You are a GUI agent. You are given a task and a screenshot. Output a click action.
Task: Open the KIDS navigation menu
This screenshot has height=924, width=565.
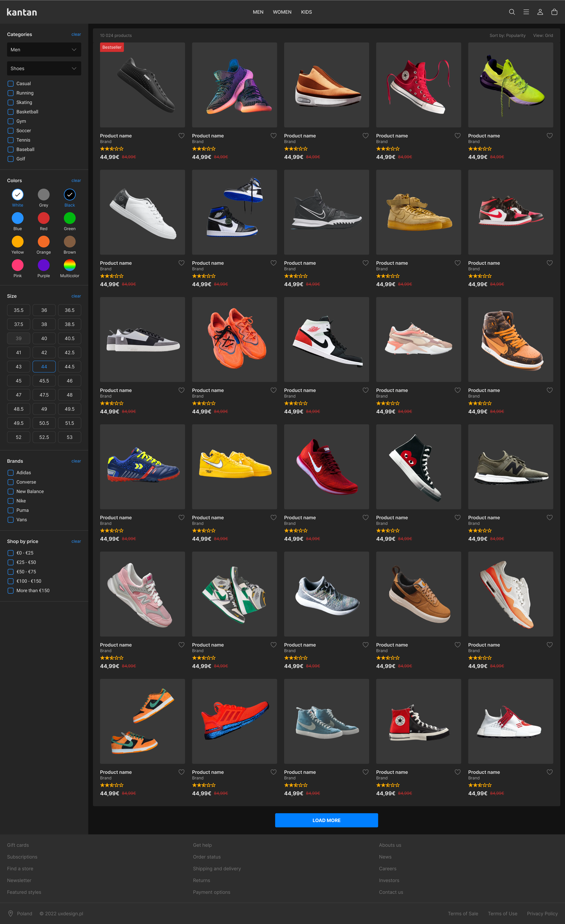[306, 12]
